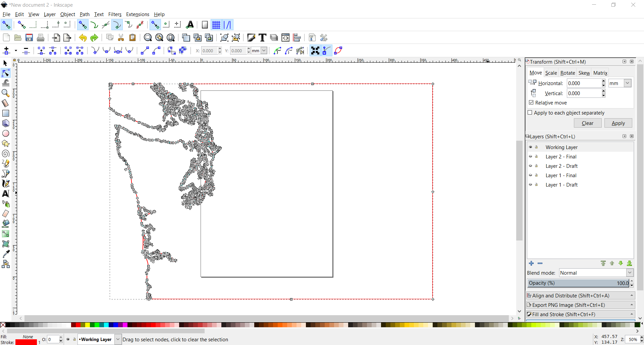Viewport: 644px width, 345px height.
Task: Toggle visibility of Layer 2 - Draft
Action: 531,166
